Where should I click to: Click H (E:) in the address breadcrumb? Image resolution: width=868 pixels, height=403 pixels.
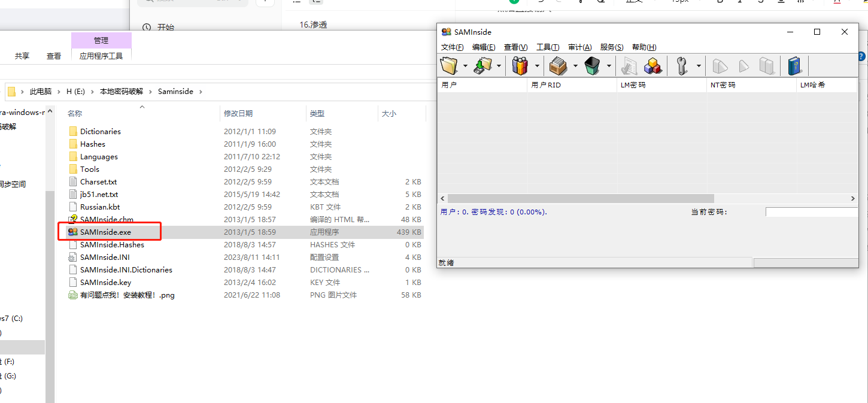[75, 92]
